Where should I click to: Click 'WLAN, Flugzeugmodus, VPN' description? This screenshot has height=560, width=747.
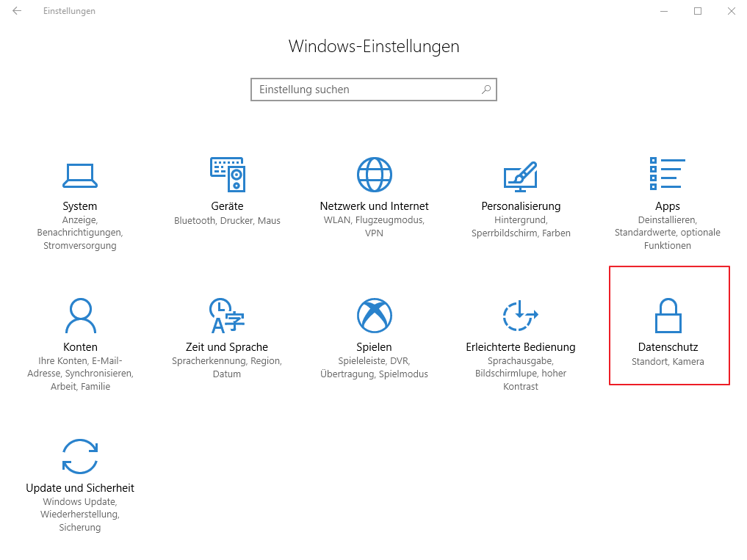374,226
